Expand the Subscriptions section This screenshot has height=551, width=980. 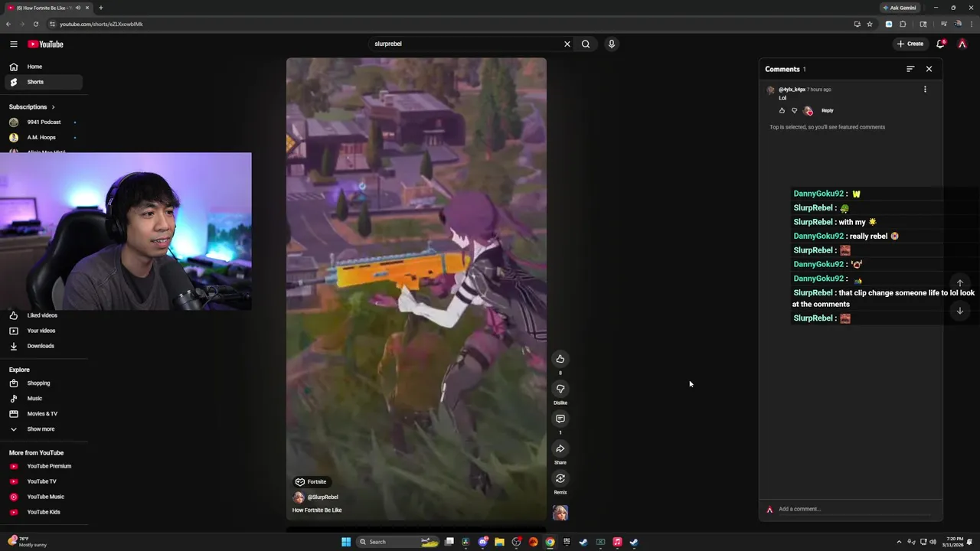(32, 107)
